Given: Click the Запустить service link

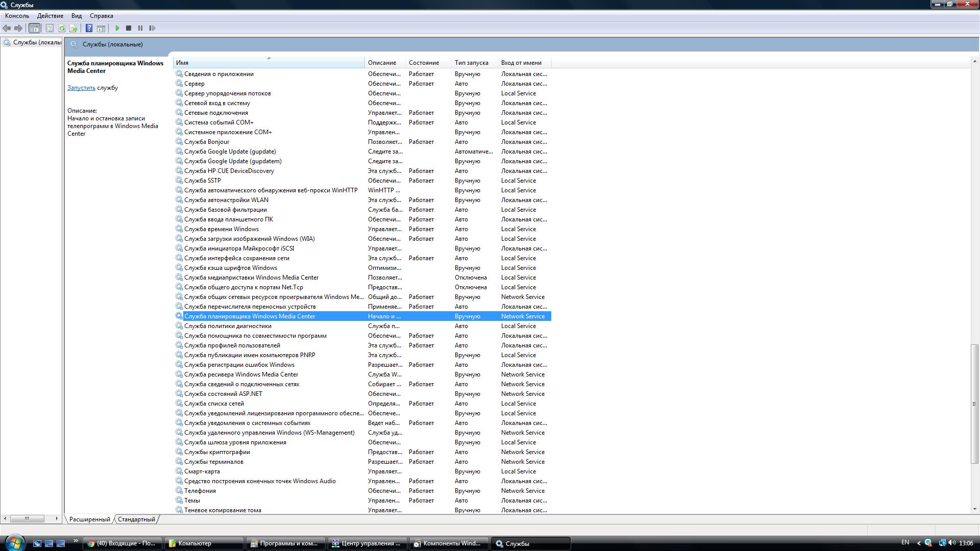Looking at the screenshot, I should coord(81,88).
